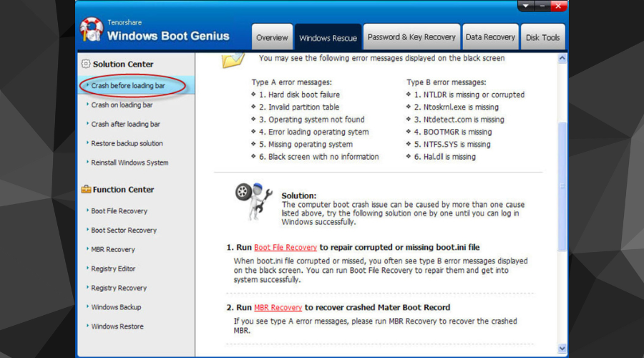
Task: Open Boot File Recovery in sidebar
Action: pos(119,211)
